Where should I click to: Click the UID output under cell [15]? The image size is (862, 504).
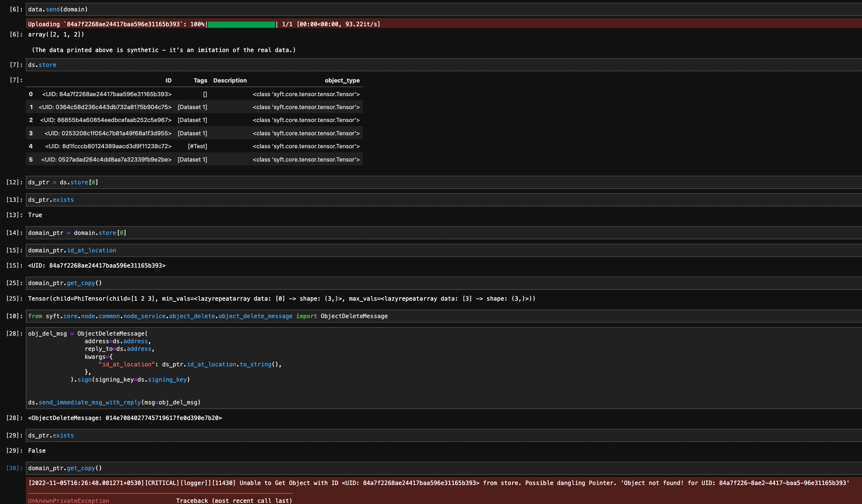pos(97,266)
